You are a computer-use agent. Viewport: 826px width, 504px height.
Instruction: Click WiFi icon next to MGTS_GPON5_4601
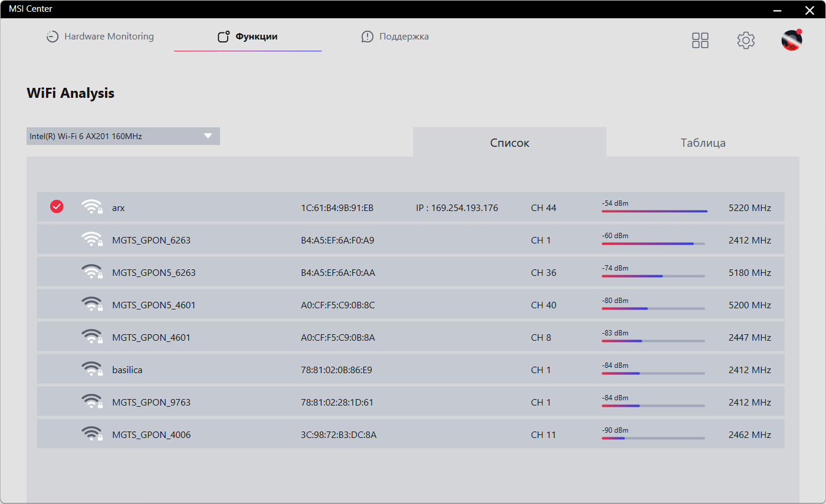click(92, 304)
